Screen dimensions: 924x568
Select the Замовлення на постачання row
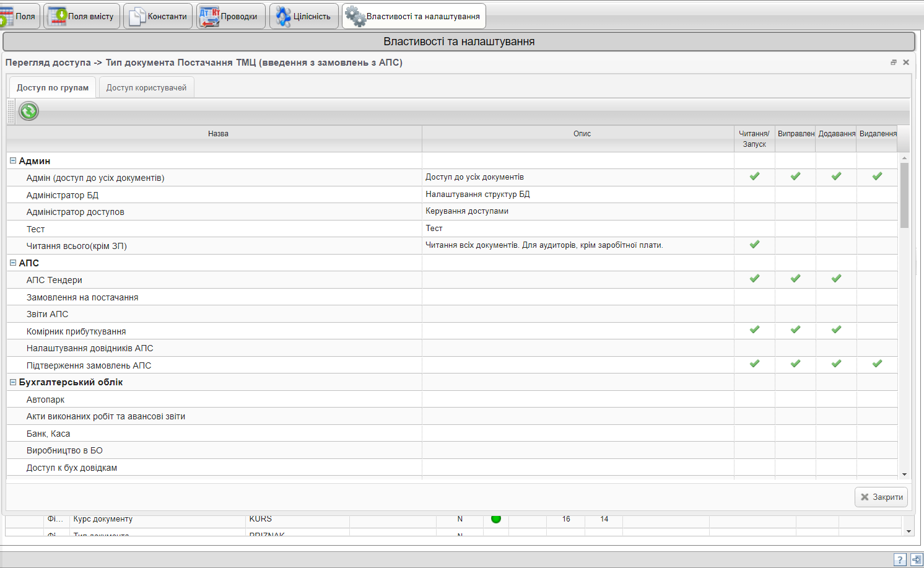452,297
